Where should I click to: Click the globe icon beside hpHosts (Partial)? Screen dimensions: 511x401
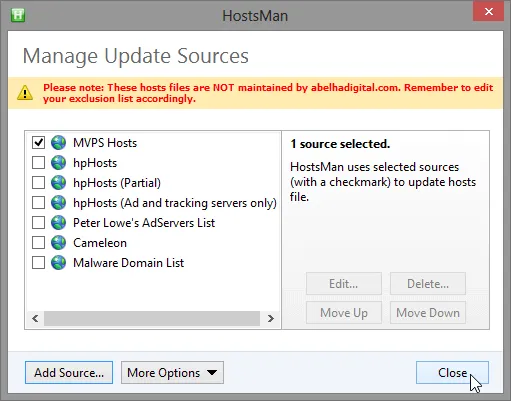tap(59, 183)
